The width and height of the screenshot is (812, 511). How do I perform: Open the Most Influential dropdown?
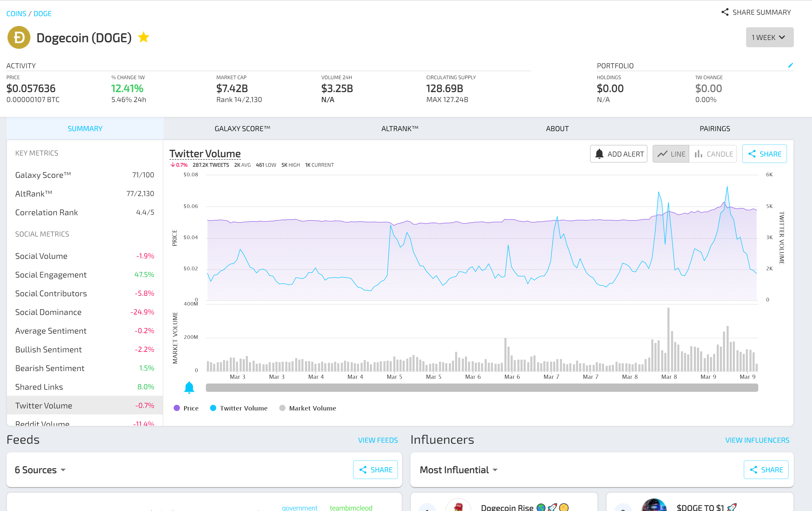[458, 470]
